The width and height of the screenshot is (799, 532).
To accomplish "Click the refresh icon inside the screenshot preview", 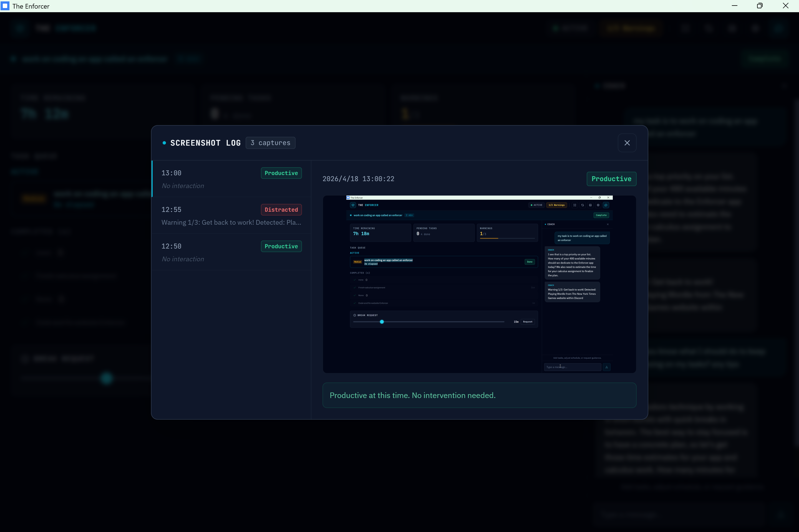I will (x=583, y=205).
